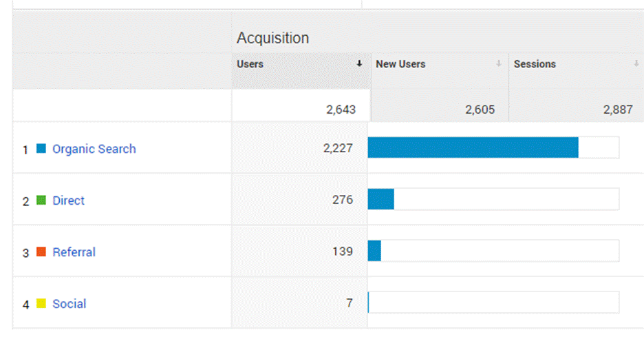
Task: Click the Direct users bar
Action: coord(381,199)
